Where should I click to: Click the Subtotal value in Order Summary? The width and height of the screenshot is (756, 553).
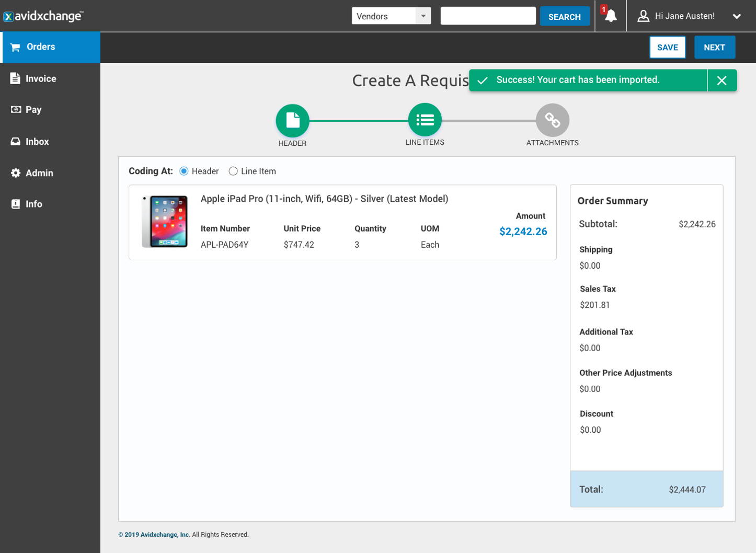[x=697, y=224]
